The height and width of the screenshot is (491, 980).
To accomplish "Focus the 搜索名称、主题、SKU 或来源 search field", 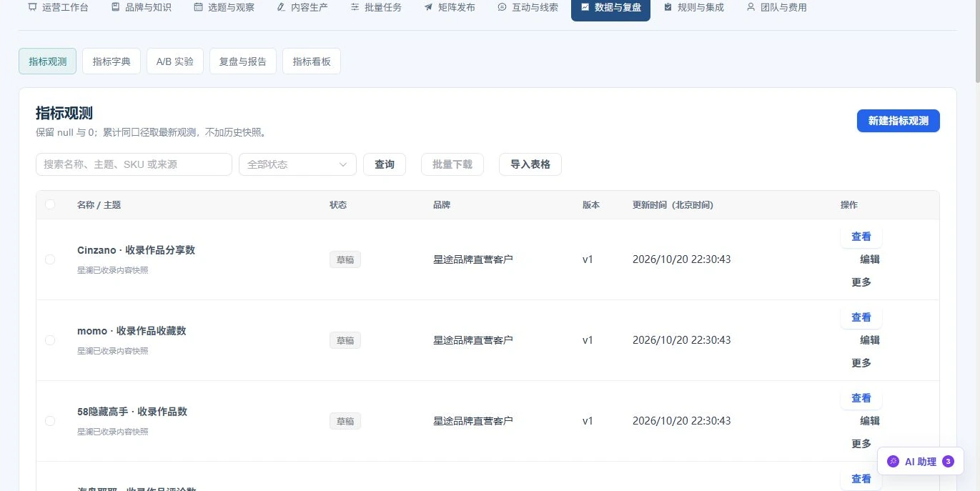I will click(134, 164).
